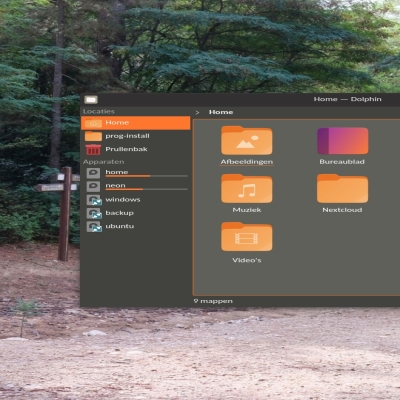Click the Muziek folder label

[x=247, y=210]
